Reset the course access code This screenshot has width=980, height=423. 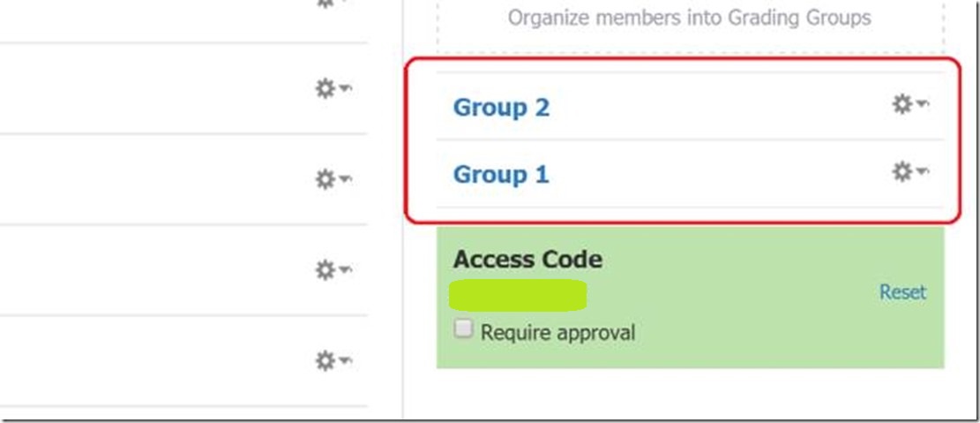pyautogui.click(x=902, y=292)
